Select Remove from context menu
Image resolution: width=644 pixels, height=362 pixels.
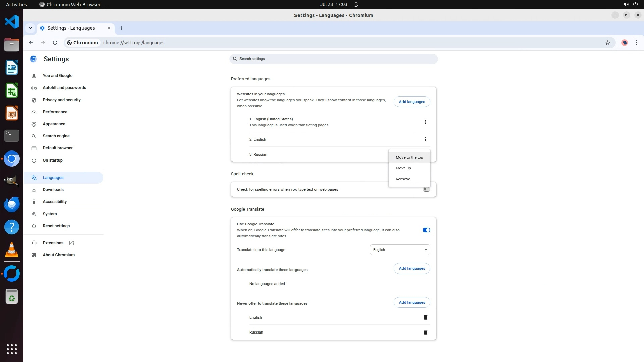pos(403,179)
